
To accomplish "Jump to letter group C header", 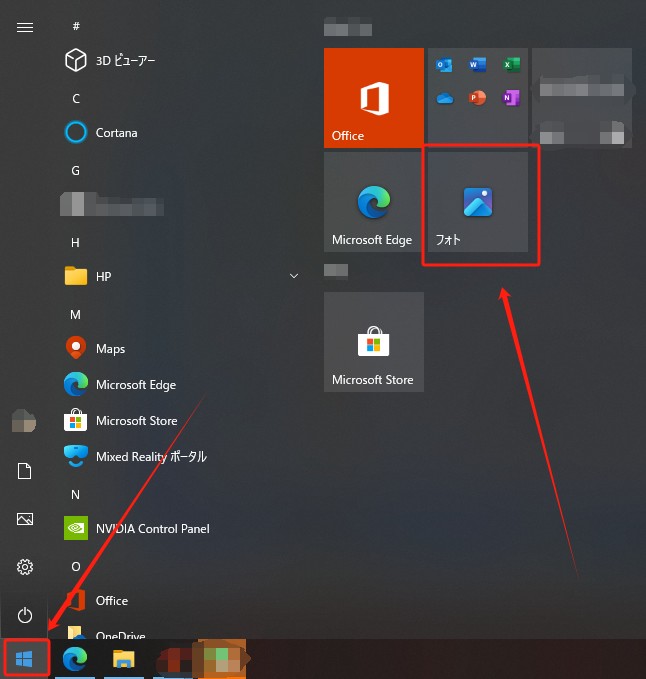I will click(76, 98).
